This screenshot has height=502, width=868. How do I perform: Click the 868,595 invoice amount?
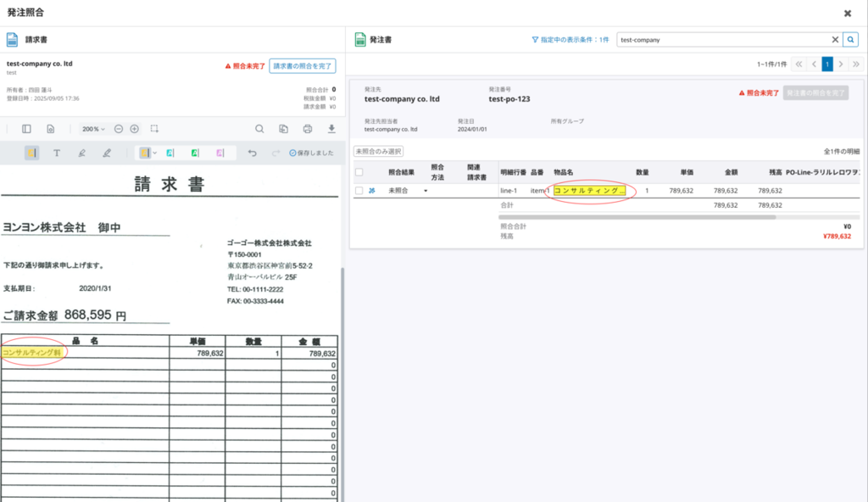coord(87,315)
